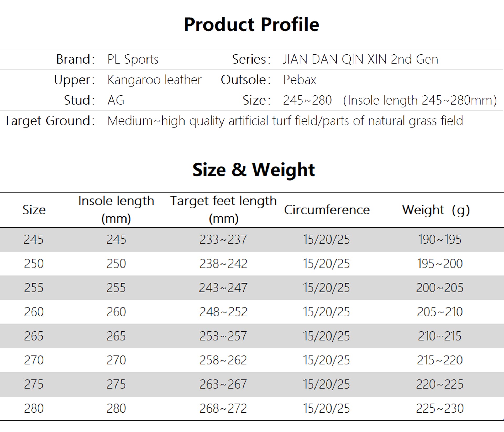The image size is (504, 432).
Task: Click the Circumference column header
Action: click(327, 210)
